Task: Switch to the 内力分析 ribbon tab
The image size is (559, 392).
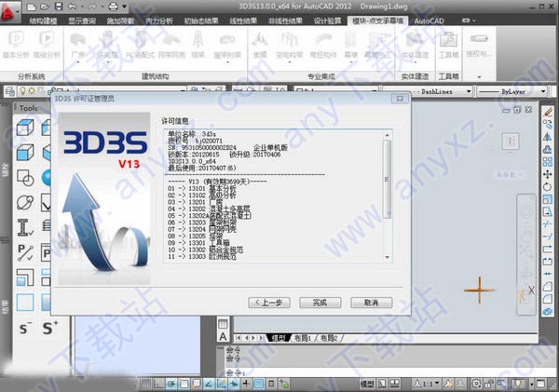Action: pos(159,21)
